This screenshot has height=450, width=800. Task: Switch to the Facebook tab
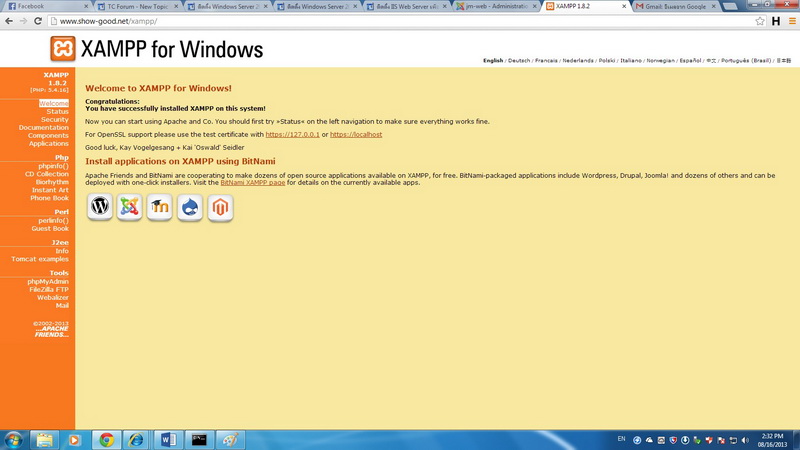coord(46,6)
